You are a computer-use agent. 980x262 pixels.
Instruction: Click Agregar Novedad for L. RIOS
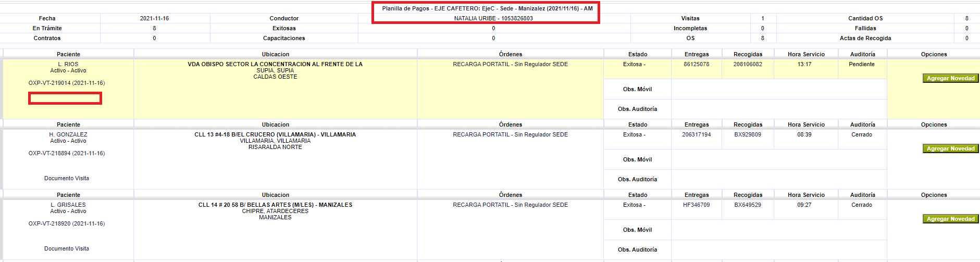[950, 78]
